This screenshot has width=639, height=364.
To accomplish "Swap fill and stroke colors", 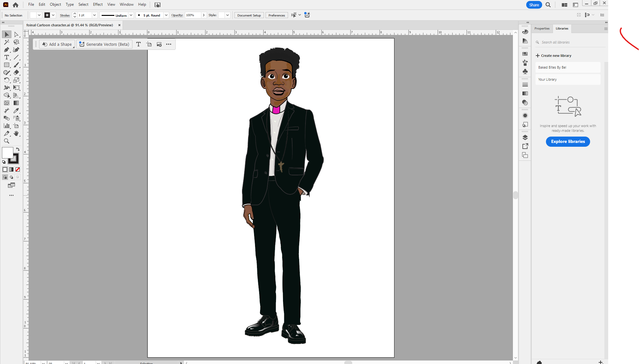I will [x=18, y=149].
